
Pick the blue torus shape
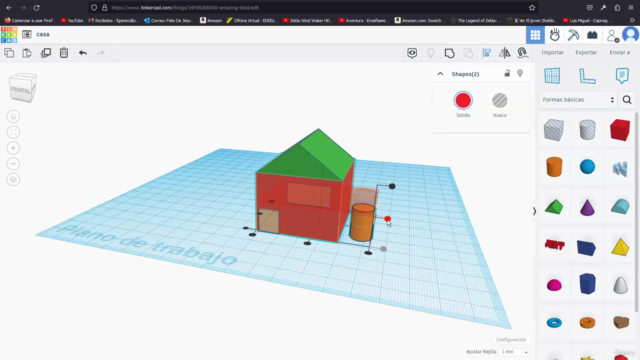click(554, 323)
